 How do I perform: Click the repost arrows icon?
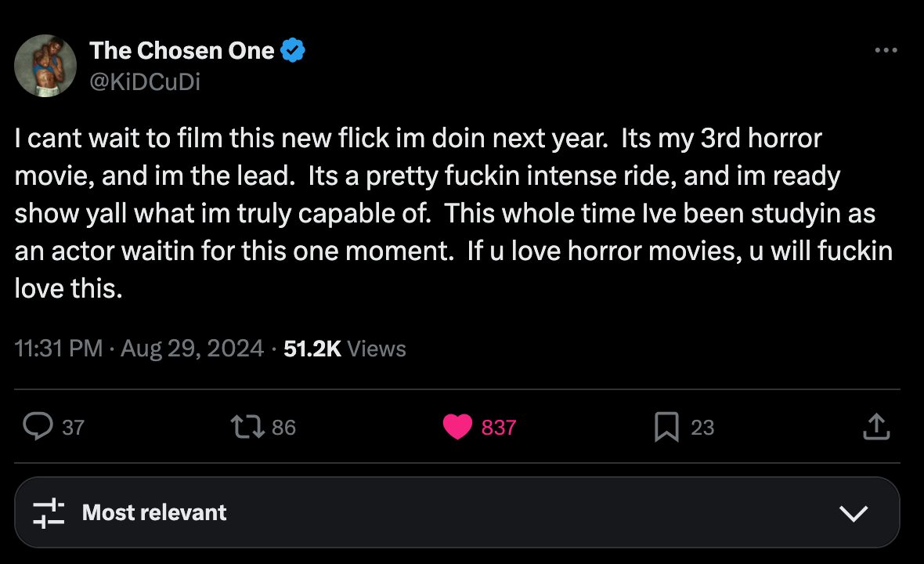click(247, 427)
